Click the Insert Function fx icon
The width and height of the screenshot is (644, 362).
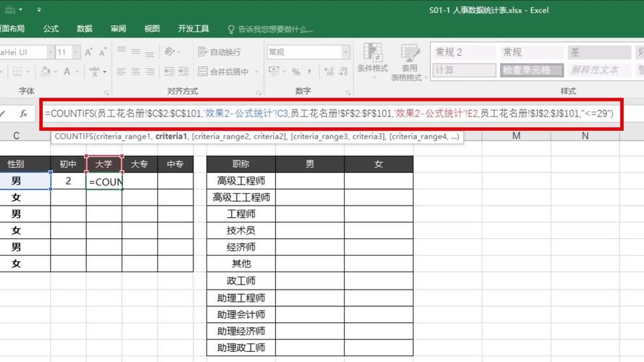[23, 114]
